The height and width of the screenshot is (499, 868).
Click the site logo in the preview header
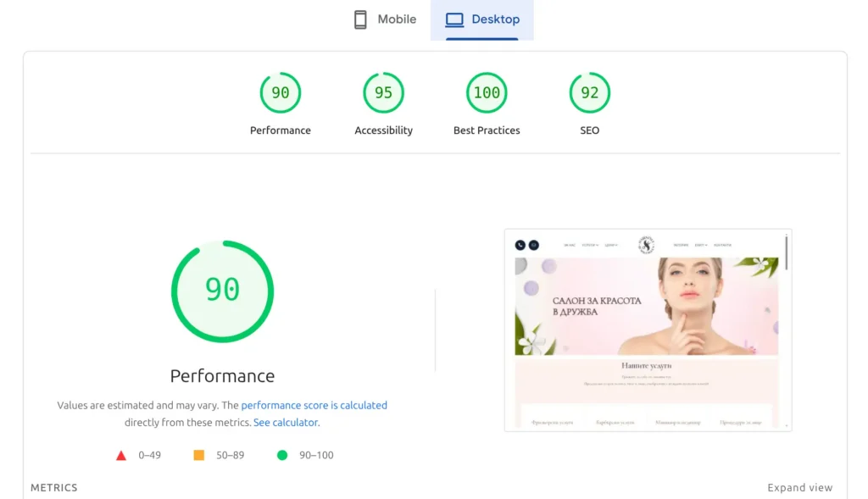(x=646, y=245)
